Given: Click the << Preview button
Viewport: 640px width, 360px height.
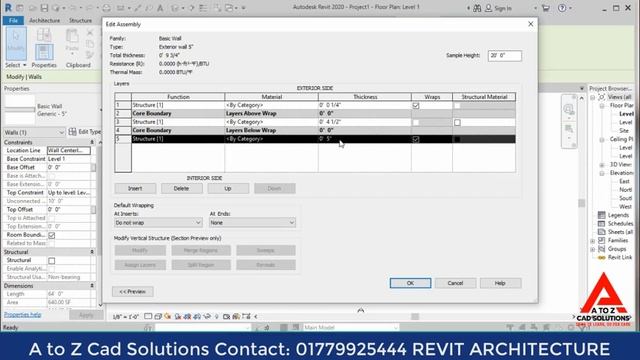Looking at the screenshot, I should [x=133, y=292].
